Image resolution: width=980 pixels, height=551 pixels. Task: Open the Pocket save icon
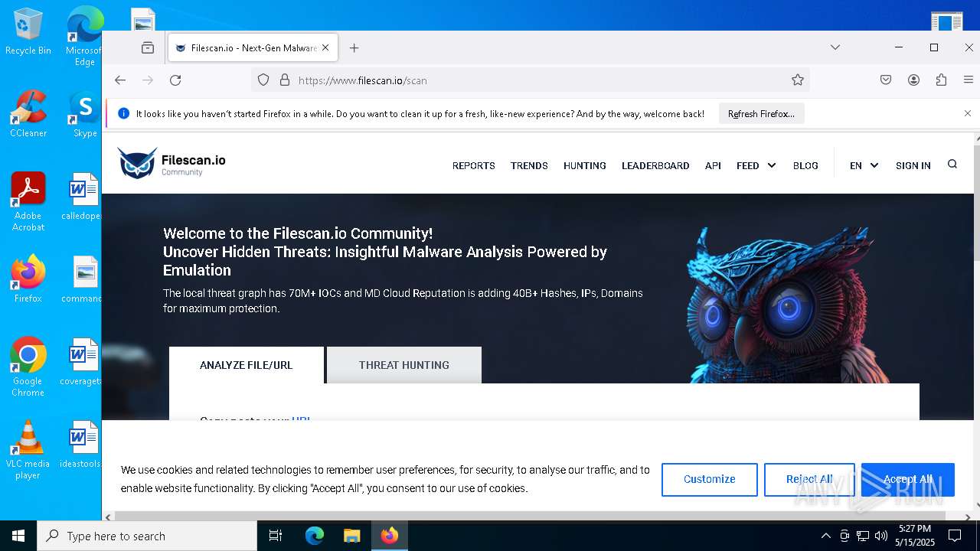886,80
